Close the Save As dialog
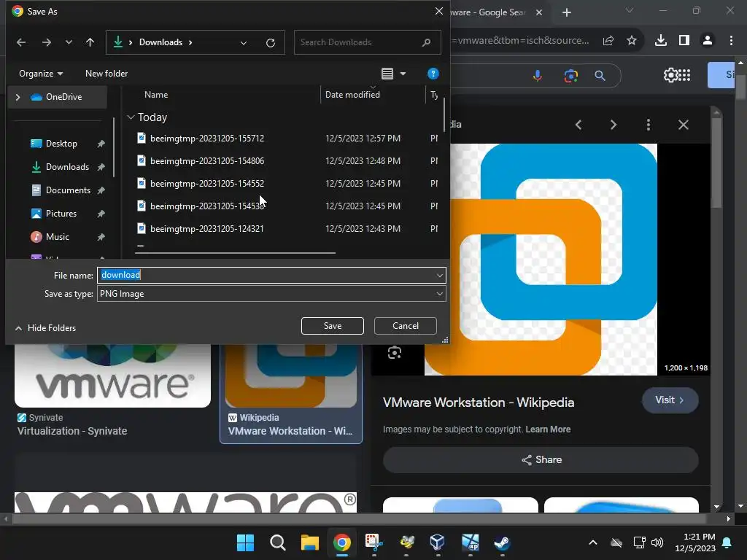 (438, 11)
